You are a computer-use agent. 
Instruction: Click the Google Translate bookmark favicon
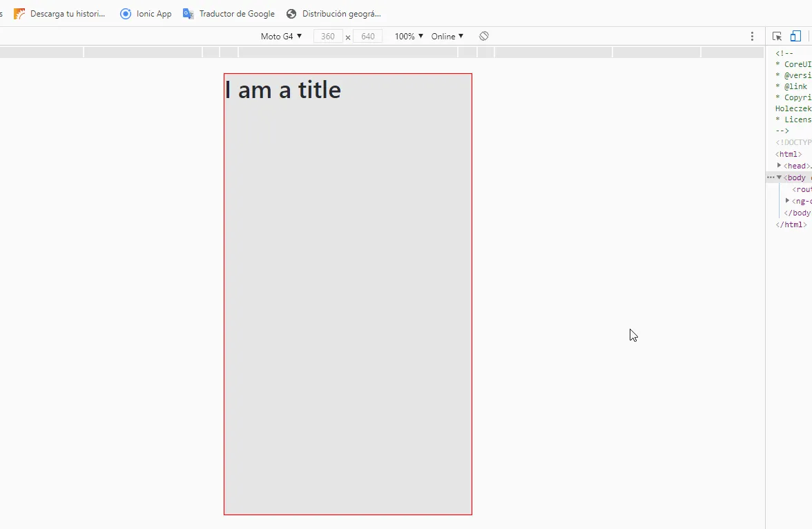(x=188, y=14)
